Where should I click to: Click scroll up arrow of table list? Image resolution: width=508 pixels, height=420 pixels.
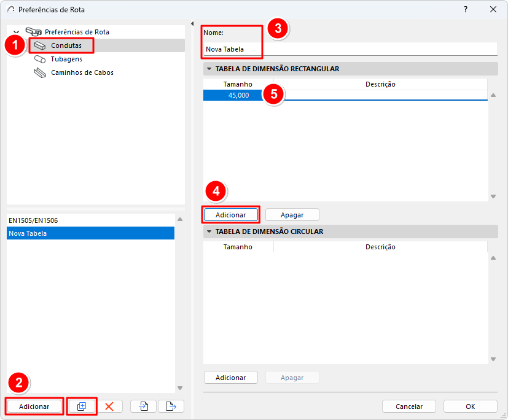[x=180, y=220]
